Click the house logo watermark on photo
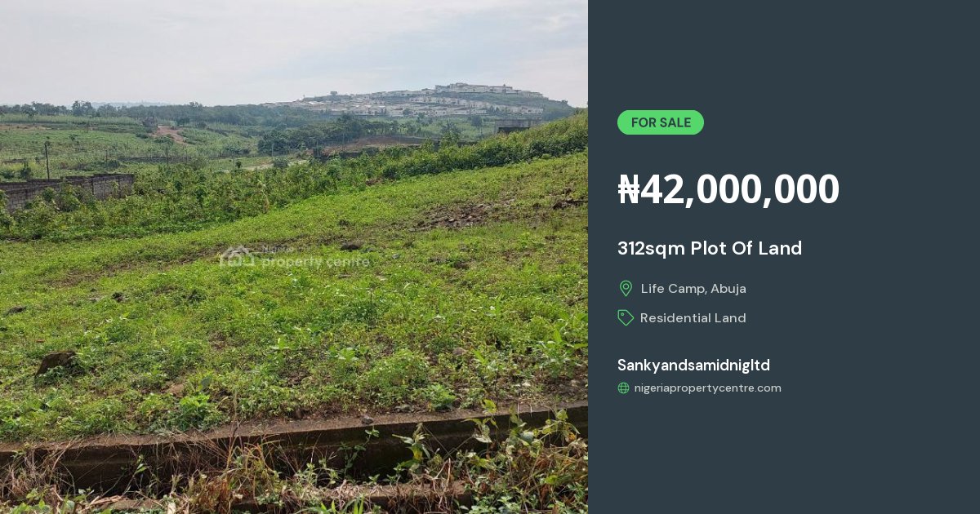This screenshot has width=980, height=514. point(236,257)
